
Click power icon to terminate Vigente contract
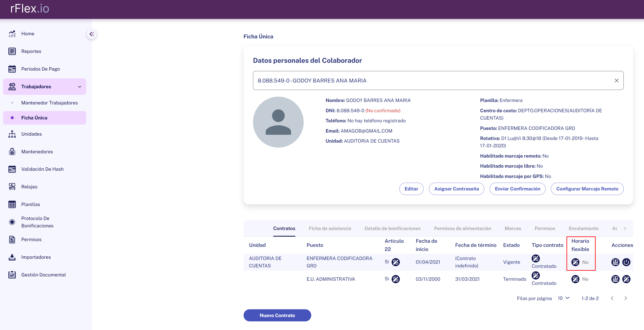point(626,262)
